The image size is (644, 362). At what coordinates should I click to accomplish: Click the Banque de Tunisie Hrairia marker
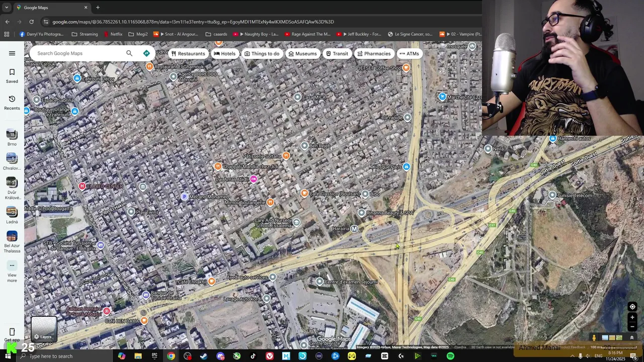146,295
